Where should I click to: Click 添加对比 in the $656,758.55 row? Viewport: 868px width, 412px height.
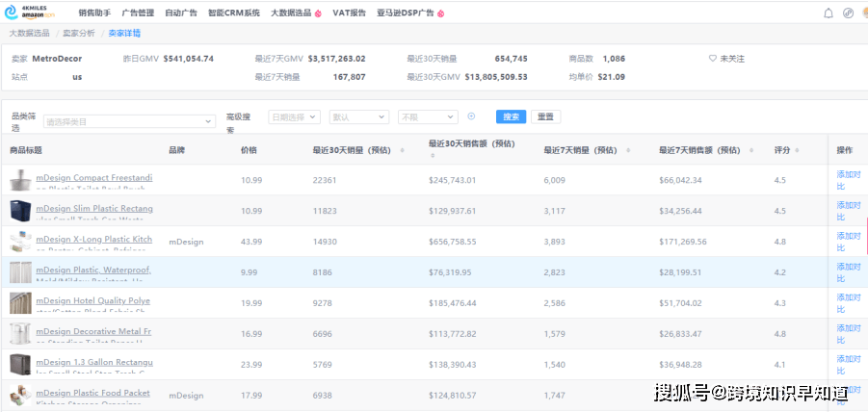849,242
